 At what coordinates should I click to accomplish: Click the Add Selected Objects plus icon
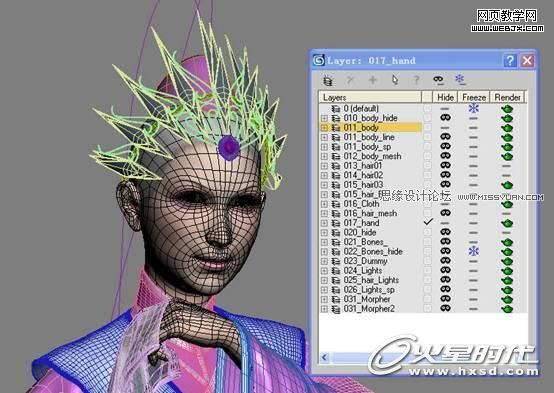click(372, 80)
